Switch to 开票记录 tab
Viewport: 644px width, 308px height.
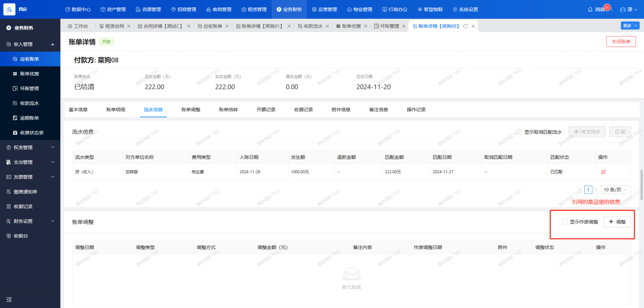point(266,110)
